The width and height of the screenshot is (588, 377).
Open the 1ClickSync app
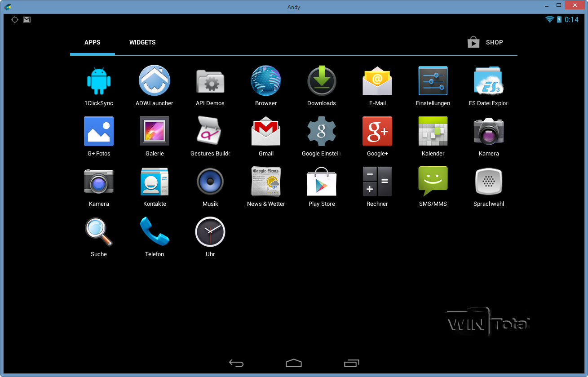click(x=99, y=81)
